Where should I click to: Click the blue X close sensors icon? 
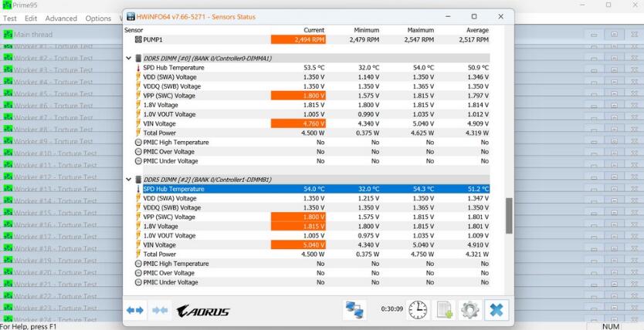497,310
